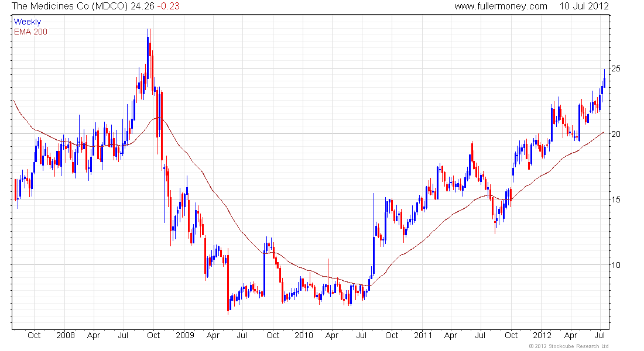Viewport: 644px width, 351px height.
Task: Click the 'Oct' label just before 2009
Action: (x=153, y=335)
